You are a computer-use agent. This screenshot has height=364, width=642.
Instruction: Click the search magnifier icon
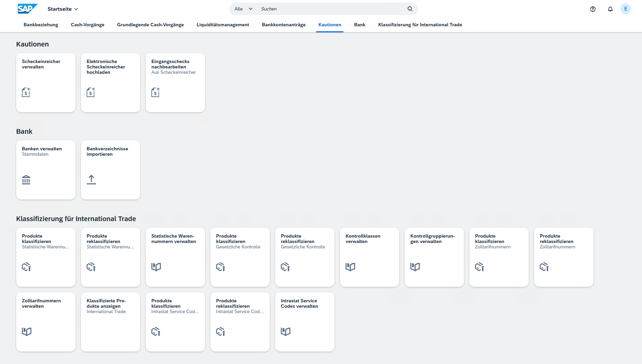410,9
